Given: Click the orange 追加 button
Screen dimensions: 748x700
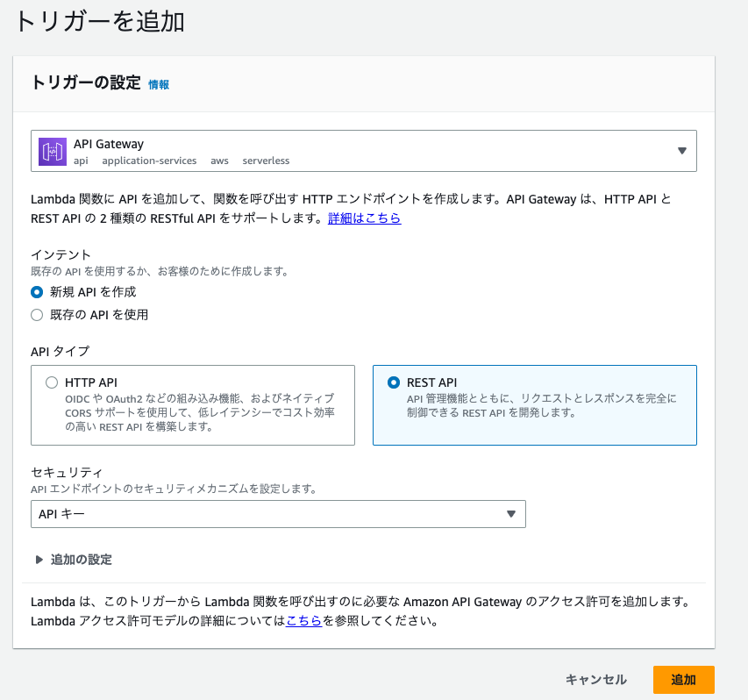Looking at the screenshot, I should click(x=684, y=680).
